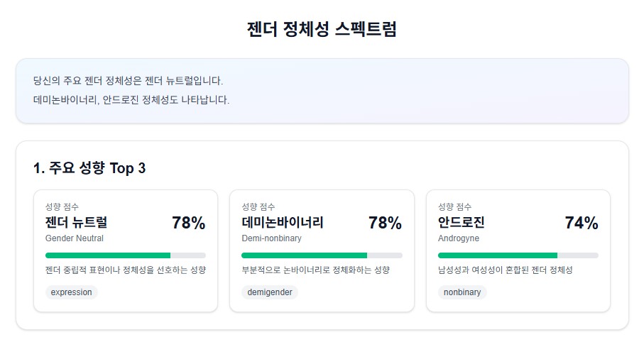
Task: Click the summary text 당신의 주요 젠더 정체성은
Action: 128,81
